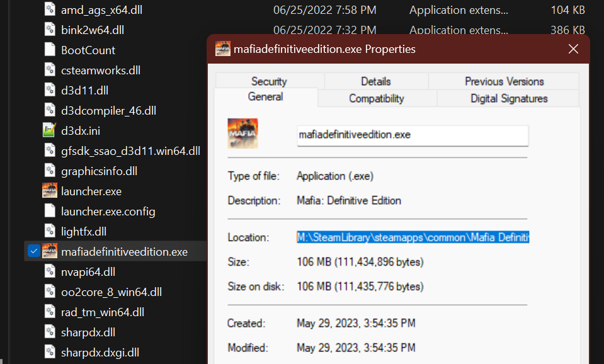
Task: Open the Security tab
Action: point(270,81)
